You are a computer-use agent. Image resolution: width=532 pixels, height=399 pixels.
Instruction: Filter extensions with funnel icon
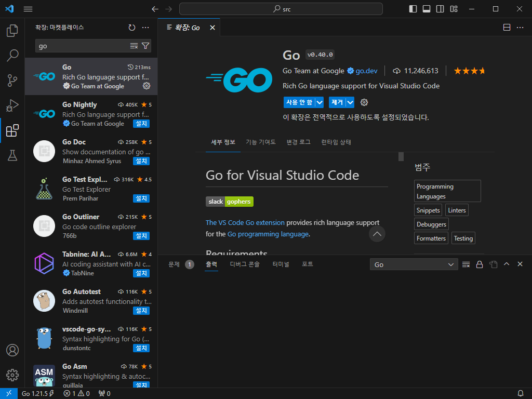(145, 46)
